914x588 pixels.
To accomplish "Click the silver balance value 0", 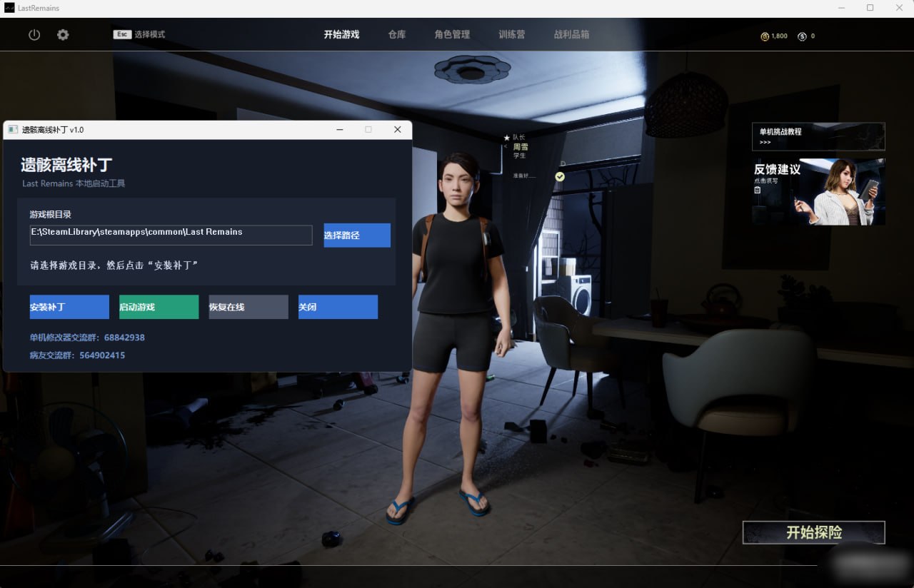I will coord(813,36).
